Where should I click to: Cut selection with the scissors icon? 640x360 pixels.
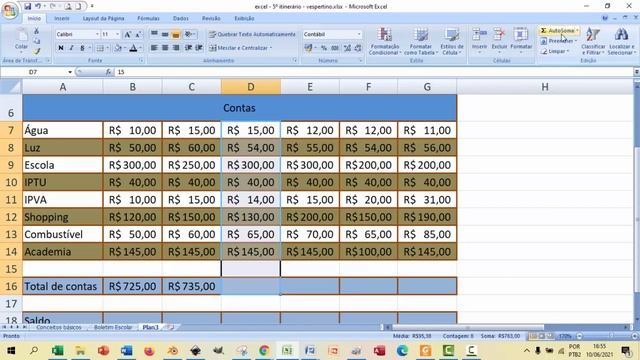click(x=37, y=31)
